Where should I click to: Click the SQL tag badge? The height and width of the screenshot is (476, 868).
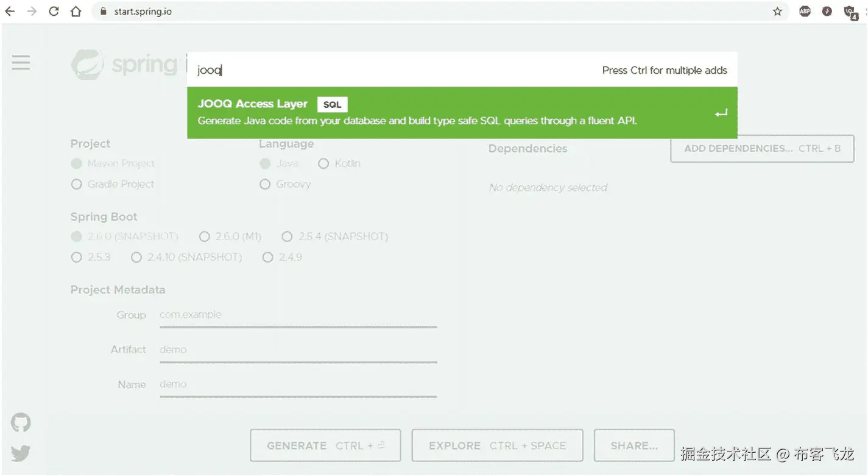333,104
